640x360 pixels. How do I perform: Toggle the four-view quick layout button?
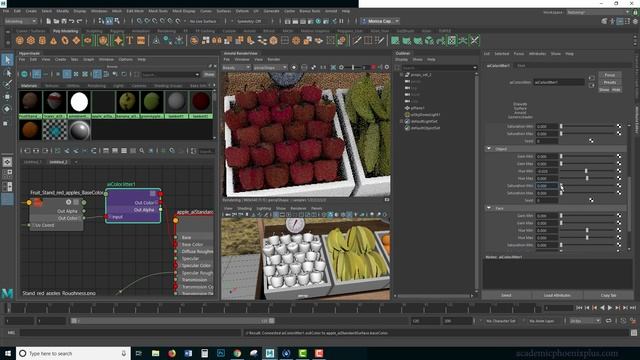(x=7, y=174)
